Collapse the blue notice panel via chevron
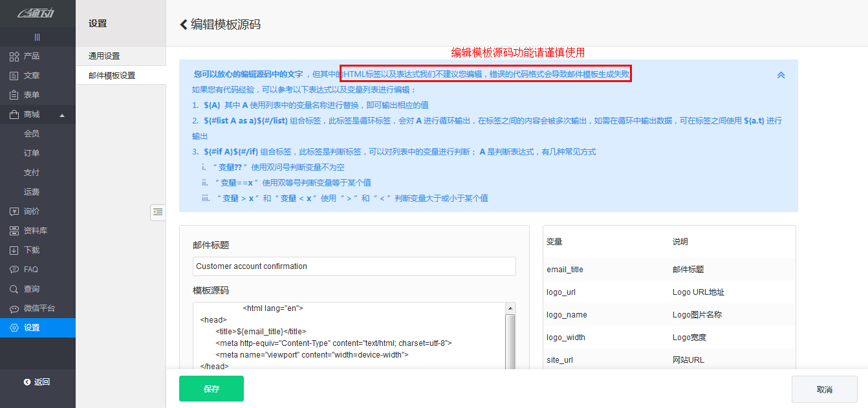Viewport: 868px width, 408px height. click(x=781, y=75)
